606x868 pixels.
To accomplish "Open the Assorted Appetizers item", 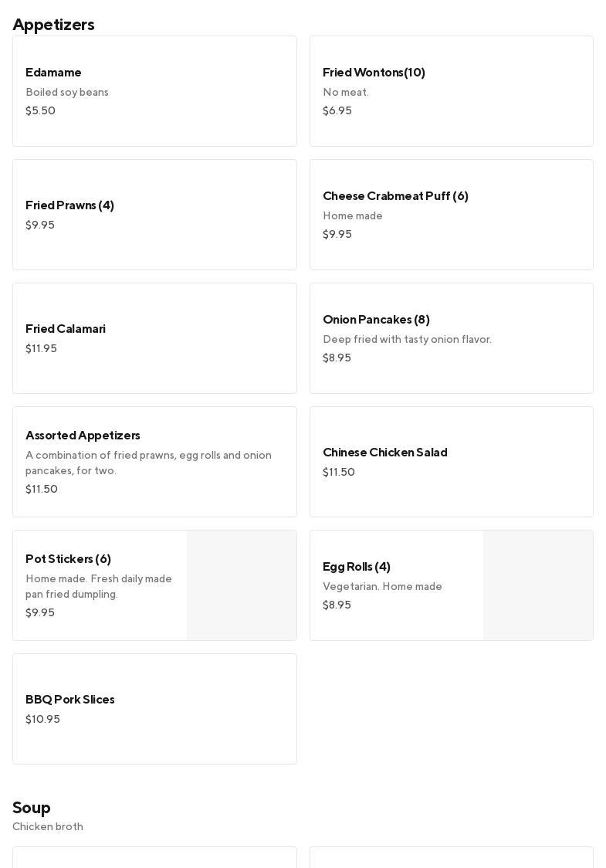I will coord(154,462).
